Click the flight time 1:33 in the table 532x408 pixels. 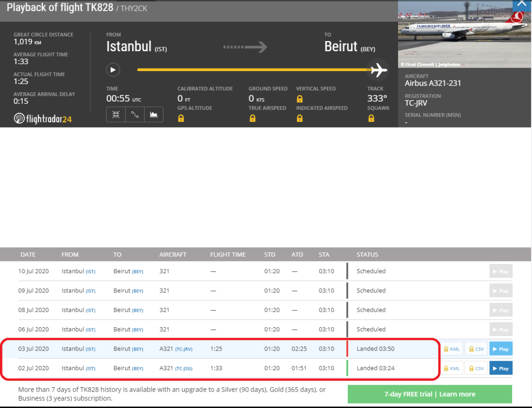click(216, 368)
